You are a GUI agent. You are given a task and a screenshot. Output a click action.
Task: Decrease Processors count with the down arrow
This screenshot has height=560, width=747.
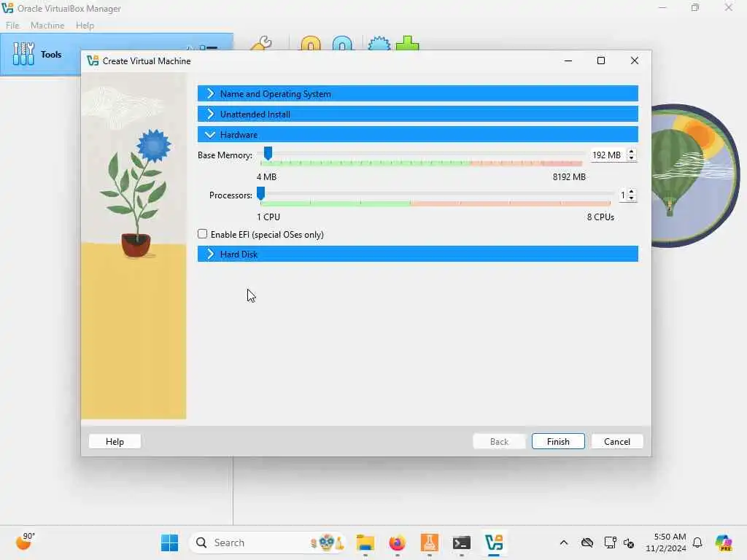(632, 198)
